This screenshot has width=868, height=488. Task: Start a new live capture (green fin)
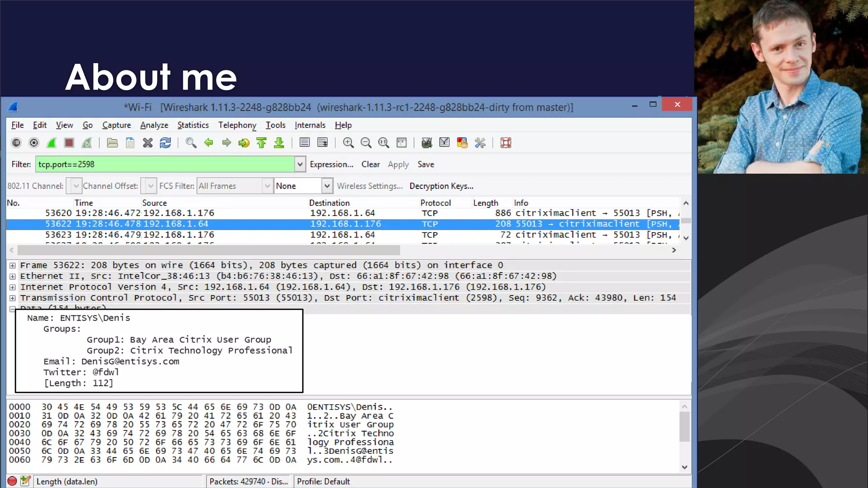tap(52, 143)
